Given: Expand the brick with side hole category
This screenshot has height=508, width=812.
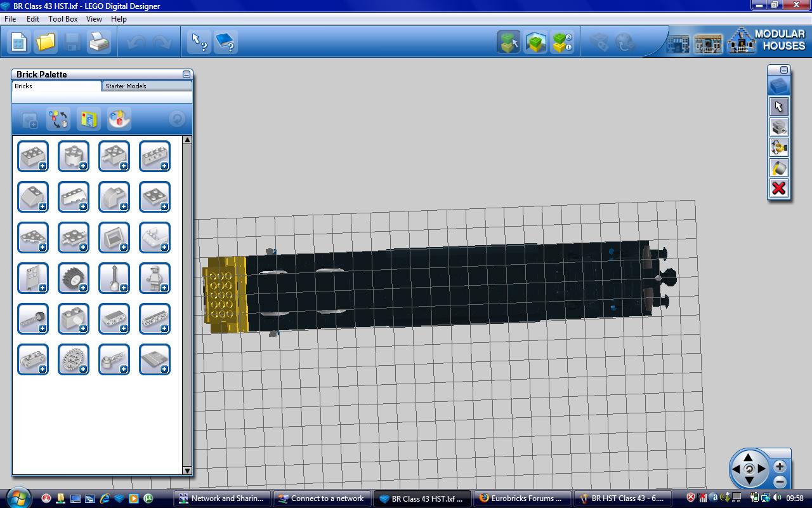Looking at the screenshot, I should [74, 319].
